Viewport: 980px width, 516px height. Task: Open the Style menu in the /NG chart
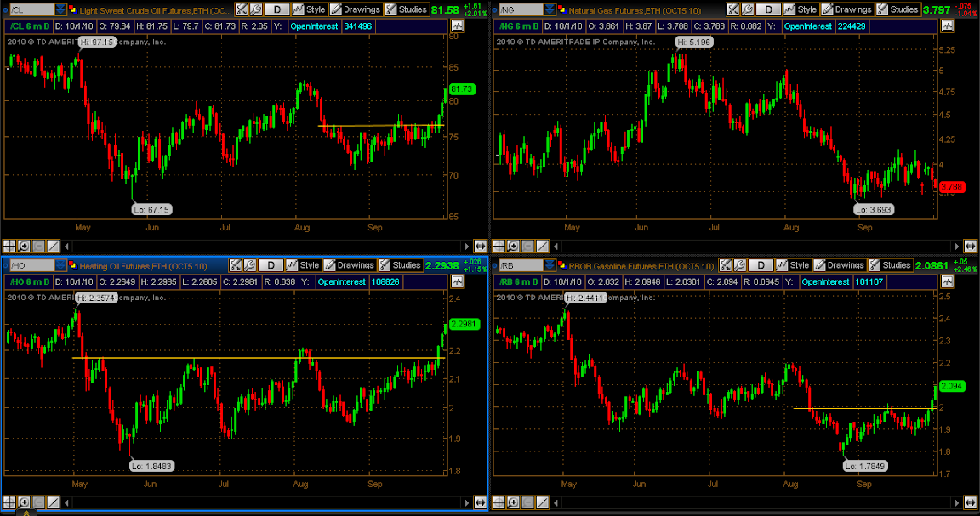pos(801,9)
